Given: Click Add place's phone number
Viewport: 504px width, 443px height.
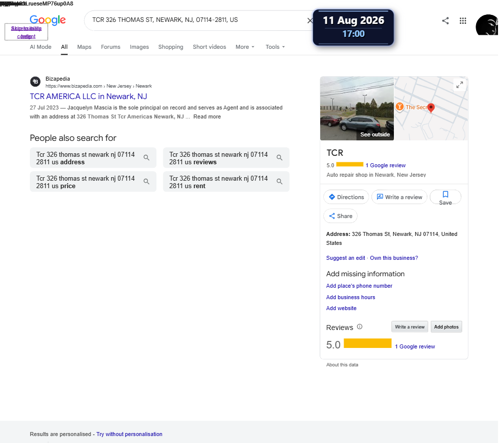Looking at the screenshot, I should click(359, 286).
